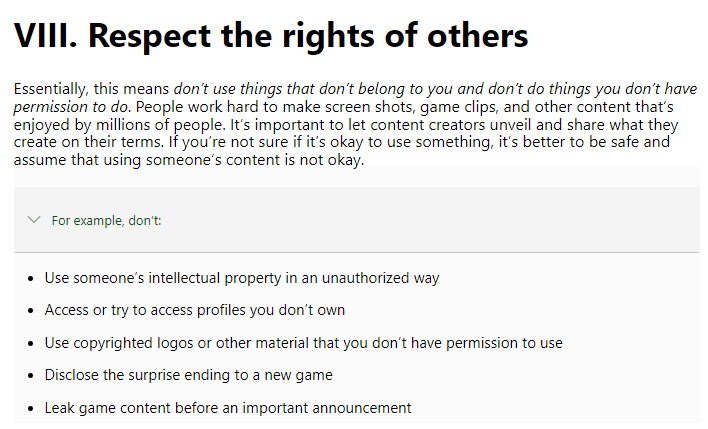Collapse the chevron beside "For example, don't:"
The image size is (708, 429).
(x=34, y=220)
